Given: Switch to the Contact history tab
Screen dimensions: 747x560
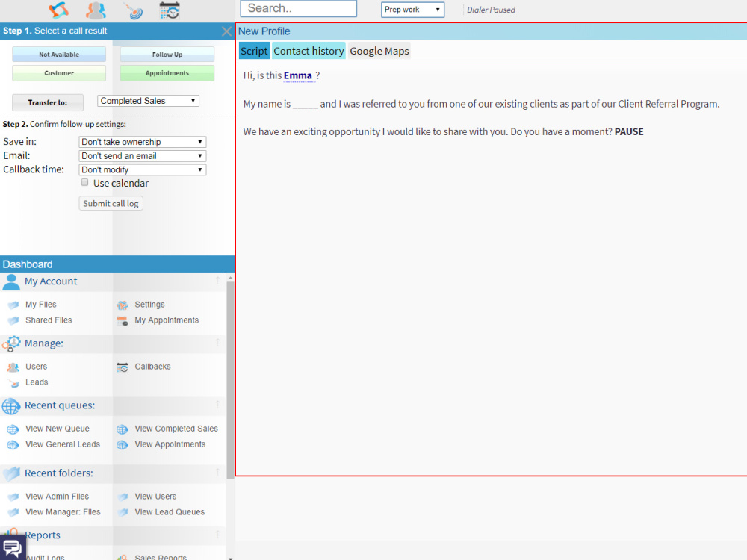Looking at the screenshot, I should click(x=309, y=51).
